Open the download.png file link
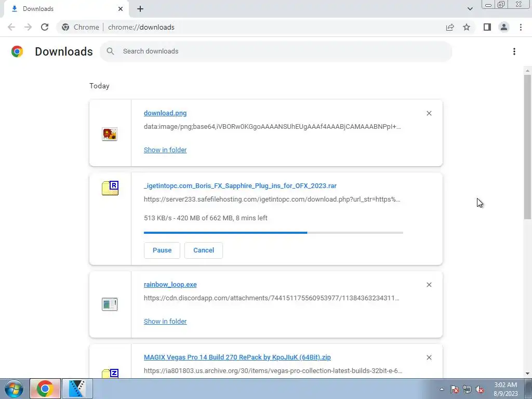Viewport: 532px width, 399px height. tap(165, 113)
